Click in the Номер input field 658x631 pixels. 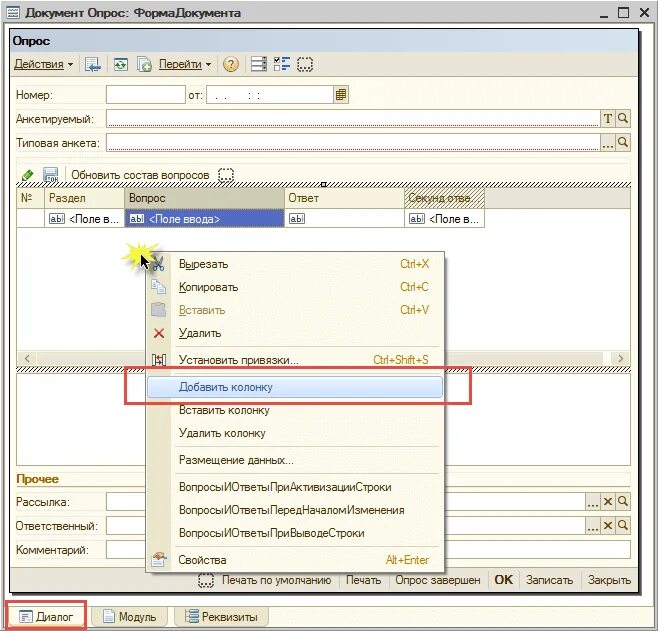pos(146,95)
